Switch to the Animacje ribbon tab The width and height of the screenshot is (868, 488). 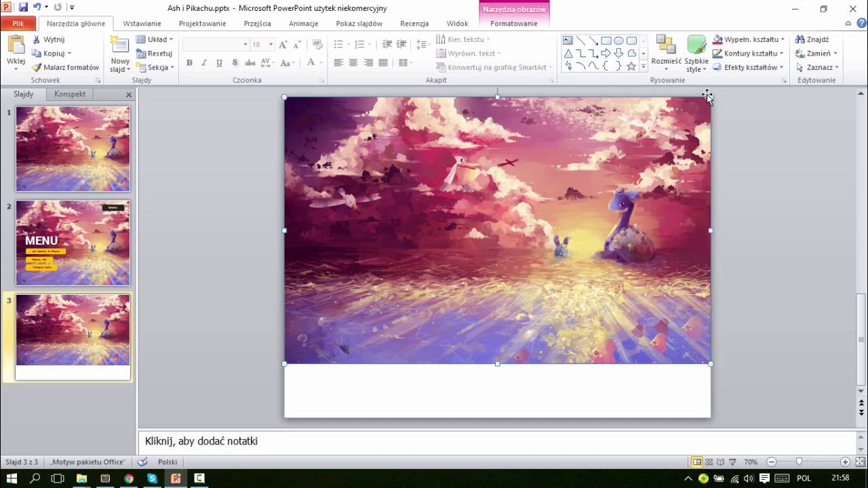click(304, 24)
